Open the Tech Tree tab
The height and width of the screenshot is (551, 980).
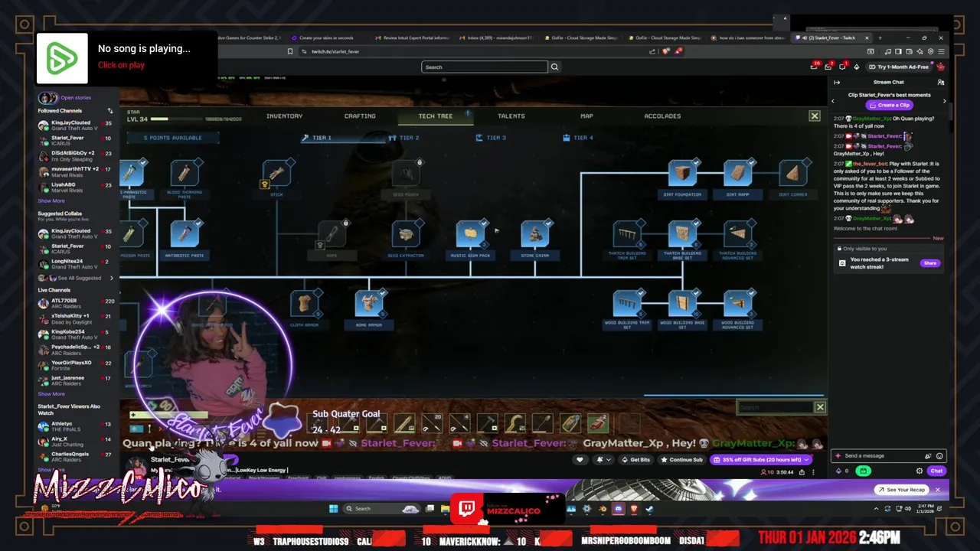(436, 116)
